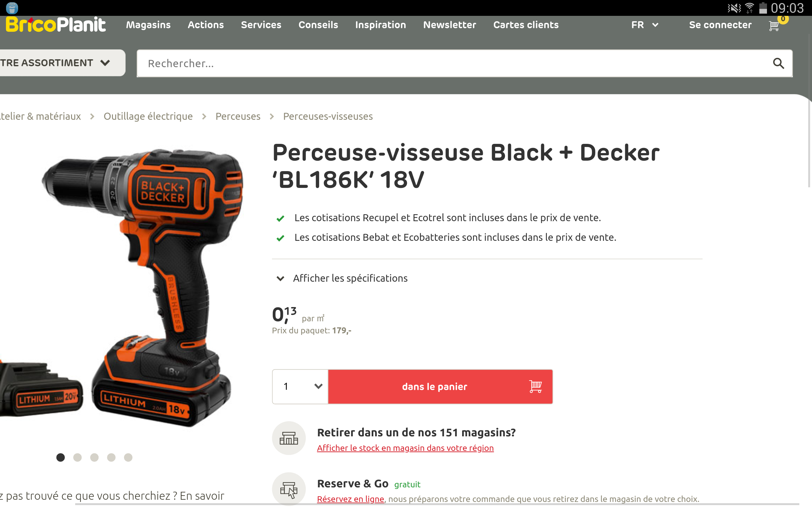Tap the Wi-Fi status icon
Image resolution: width=812 pixels, height=507 pixels.
point(749,8)
